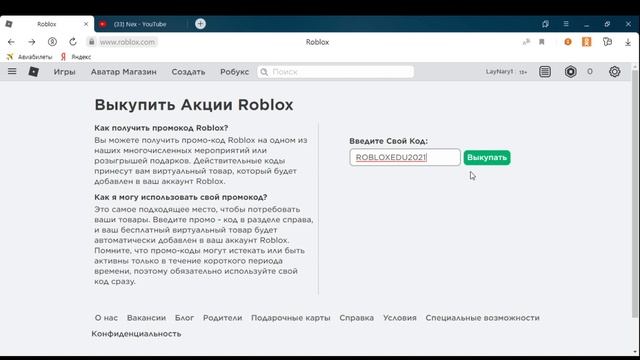Open the translate page icon
Image resolution: width=640 pixels, height=360 pixels.
[526, 42]
